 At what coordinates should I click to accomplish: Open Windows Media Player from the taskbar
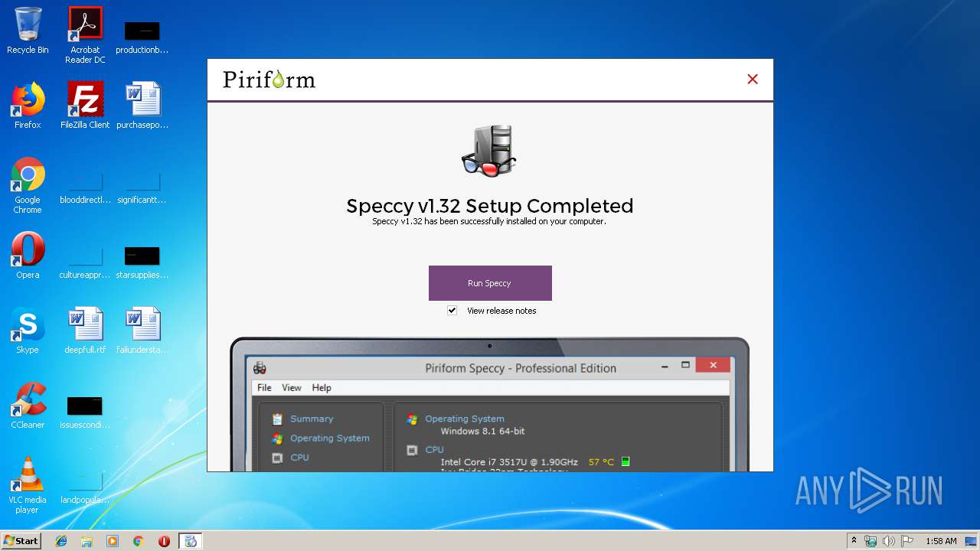pyautogui.click(x=113, y=541)
